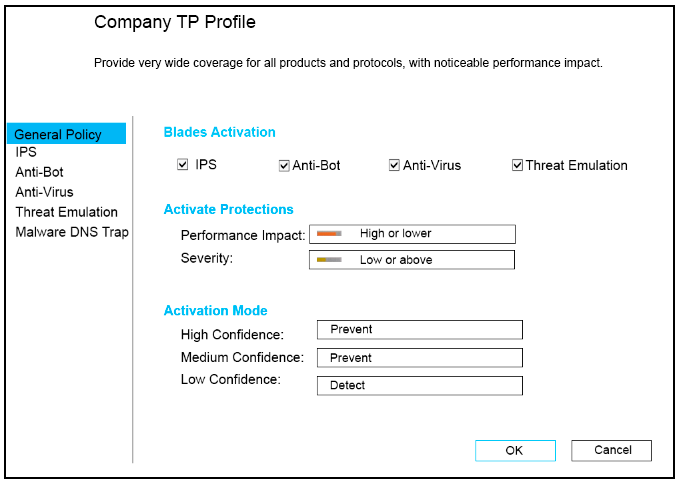
Task: Disable the Anti-Virus blade checkbox
Action: pos(395,165)
